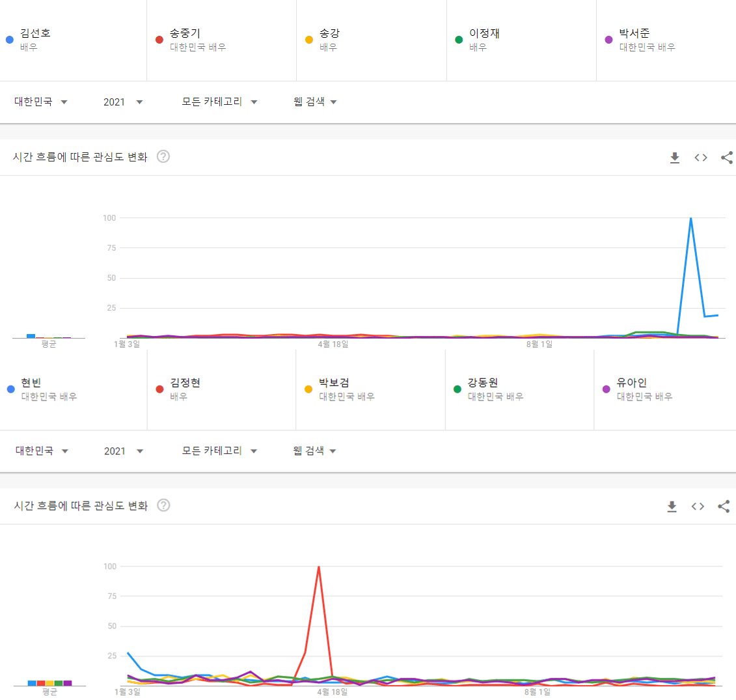This screenshot has width=736, height=700.
Task: Click the yellow dot beside 박보검
Action: coord(308,389)
